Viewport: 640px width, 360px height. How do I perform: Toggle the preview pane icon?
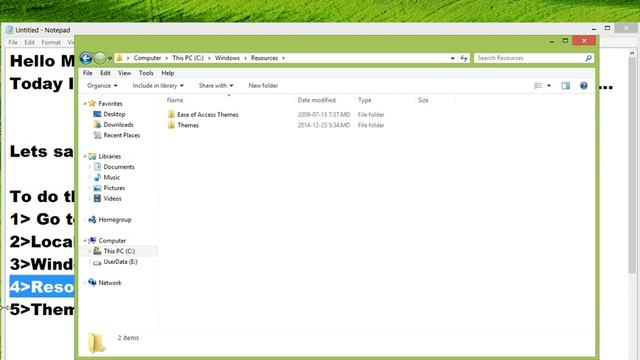coord(565,86)
